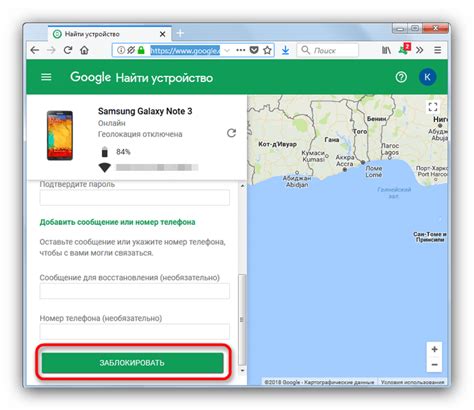This screenshot has width=474, height=410.
Task: Open a new tab with plus icon
Action: coord(180,33)
